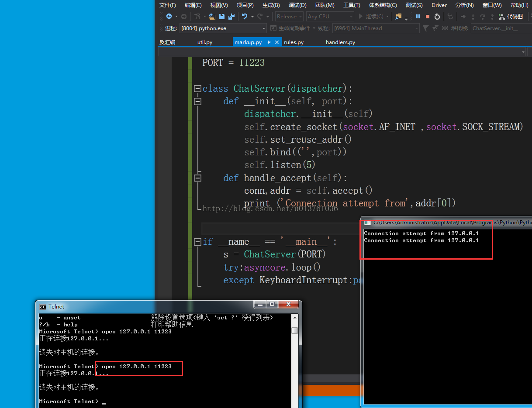Open the 帮助(H) Help menu

tap(519, 5)
